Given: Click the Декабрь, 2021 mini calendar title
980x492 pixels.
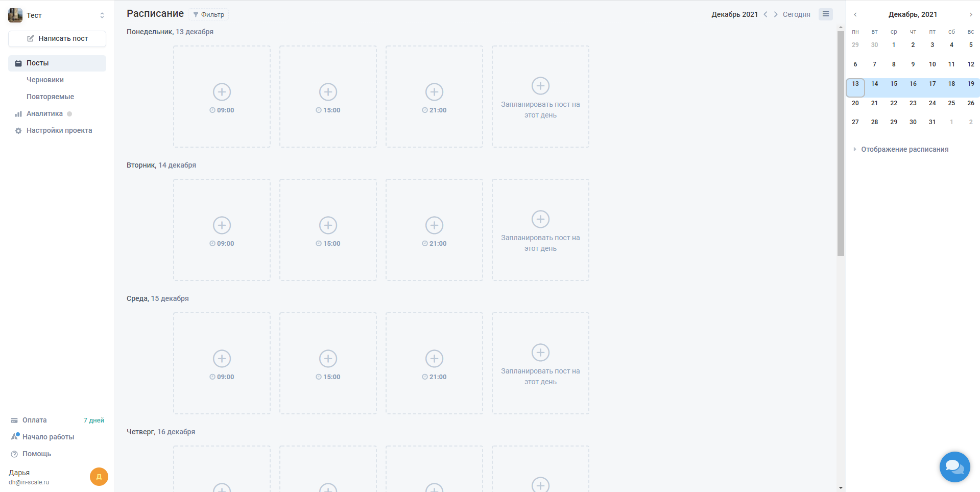Looking at the screenshot, I should tap(913, 14).
